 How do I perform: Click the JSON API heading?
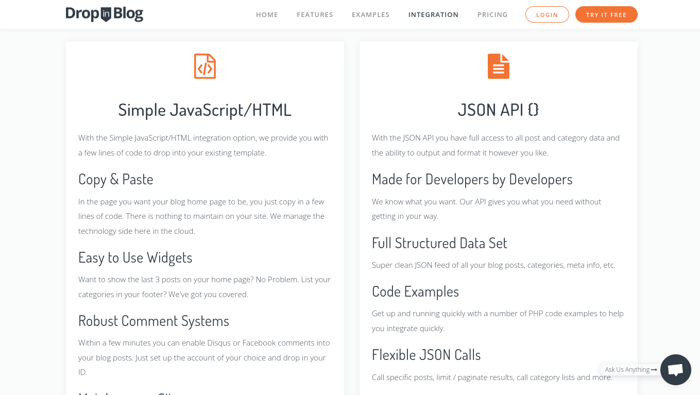(x=498, y=110)
